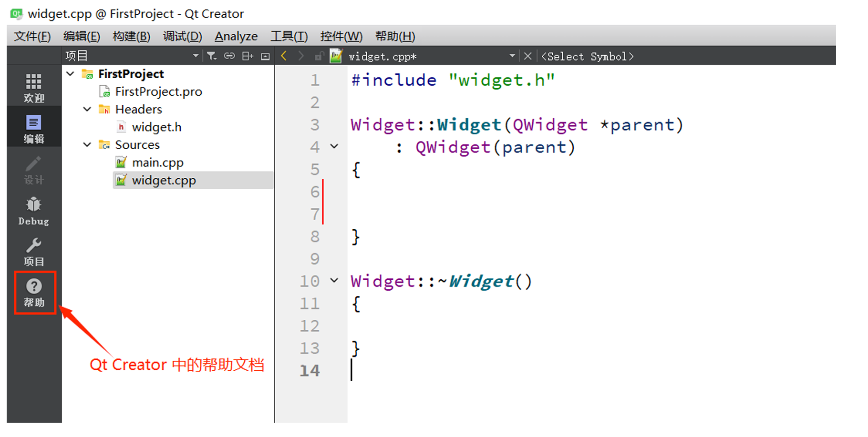
Task: Fold the destructor block at line 10
Action: pyautogui.click(x=334, y=281)
